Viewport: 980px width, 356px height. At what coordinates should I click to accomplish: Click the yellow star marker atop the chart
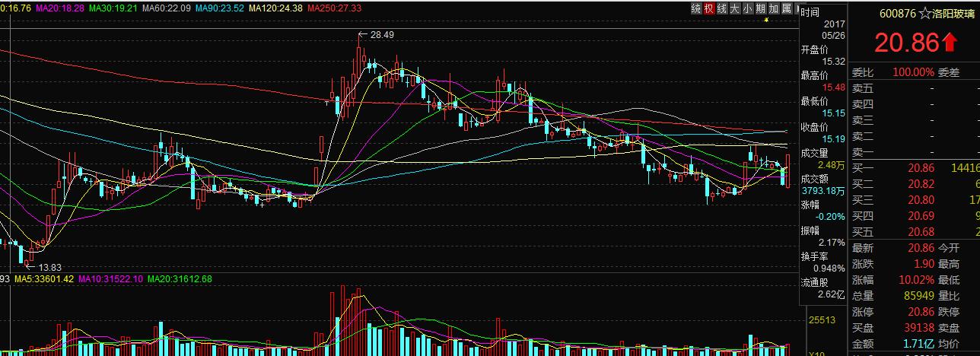pos(767,21)
